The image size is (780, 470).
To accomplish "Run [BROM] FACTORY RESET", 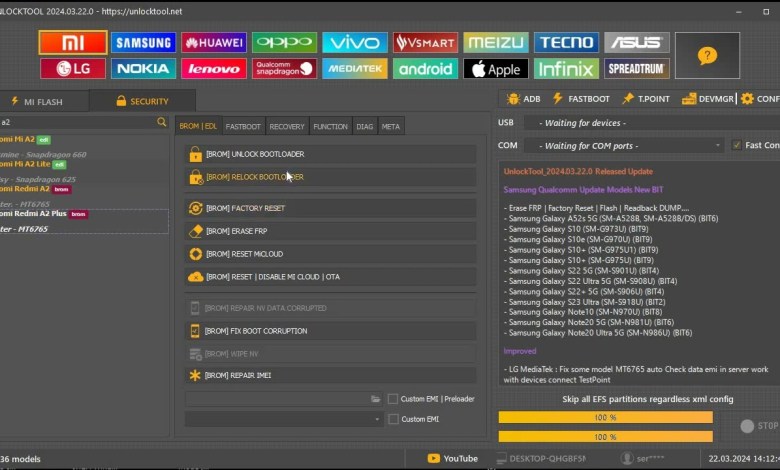I will [x=330, y=208].
